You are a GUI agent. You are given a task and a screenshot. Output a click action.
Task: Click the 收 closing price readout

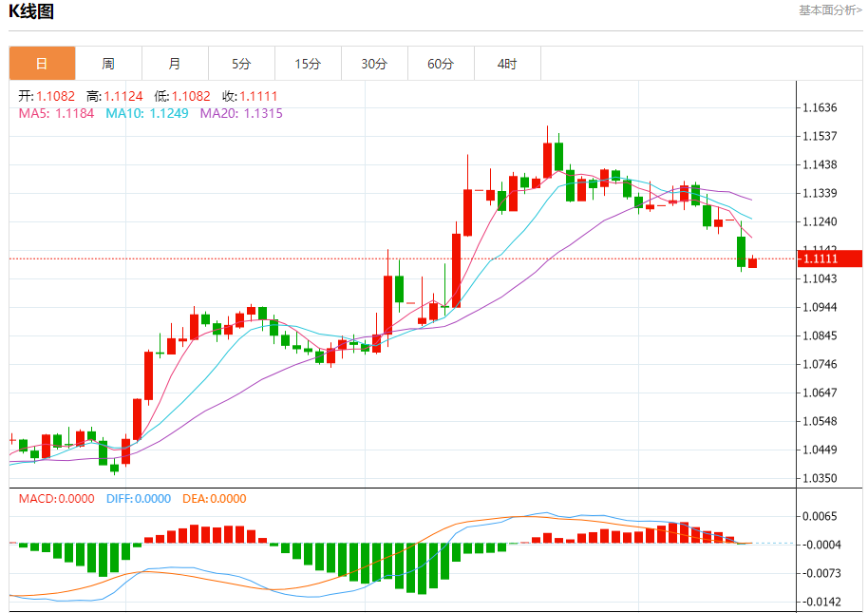[250, 96]
